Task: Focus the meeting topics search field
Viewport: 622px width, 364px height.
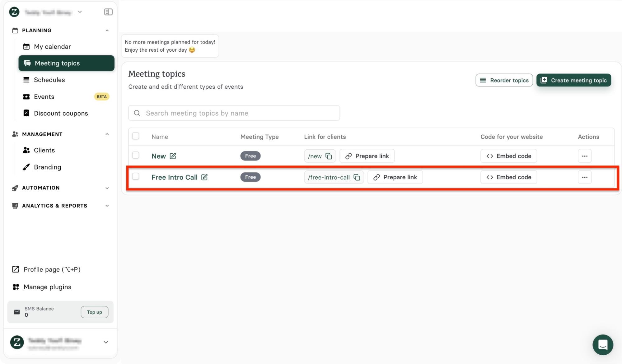Action: (234, 113)
